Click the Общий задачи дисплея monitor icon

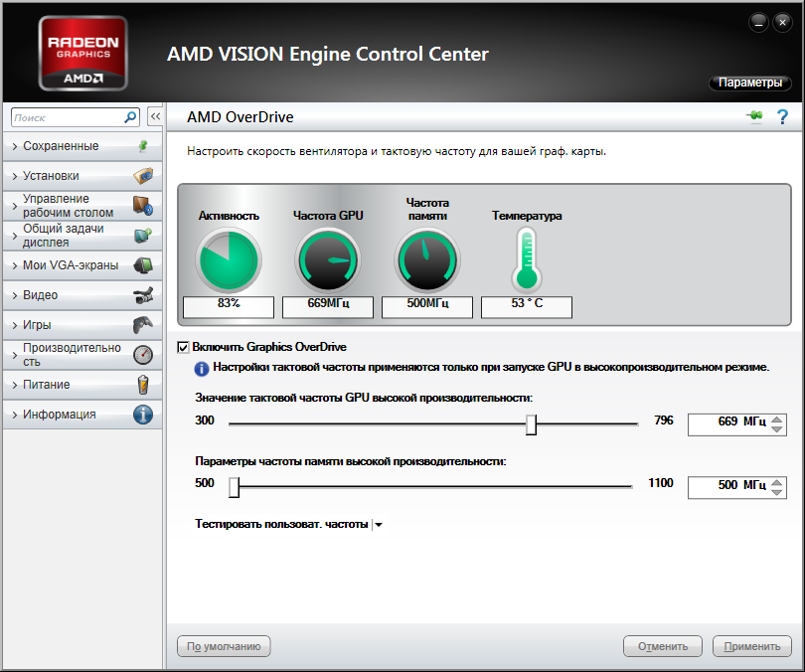(x=143, y=236)
